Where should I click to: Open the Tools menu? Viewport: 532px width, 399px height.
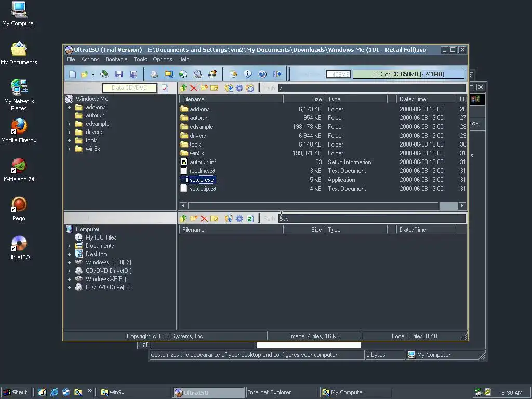(x=140, y=59)
